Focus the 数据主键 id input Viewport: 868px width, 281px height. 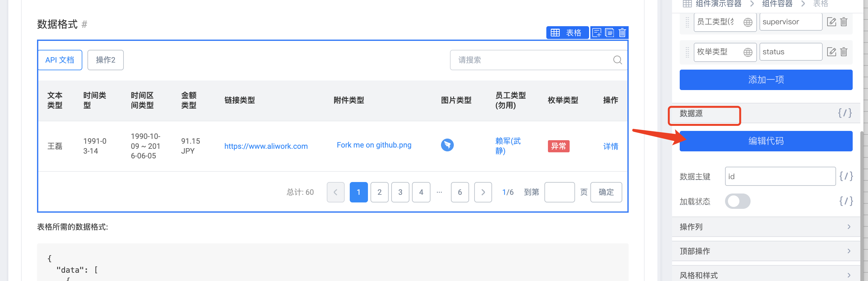[x=780, y=176]
